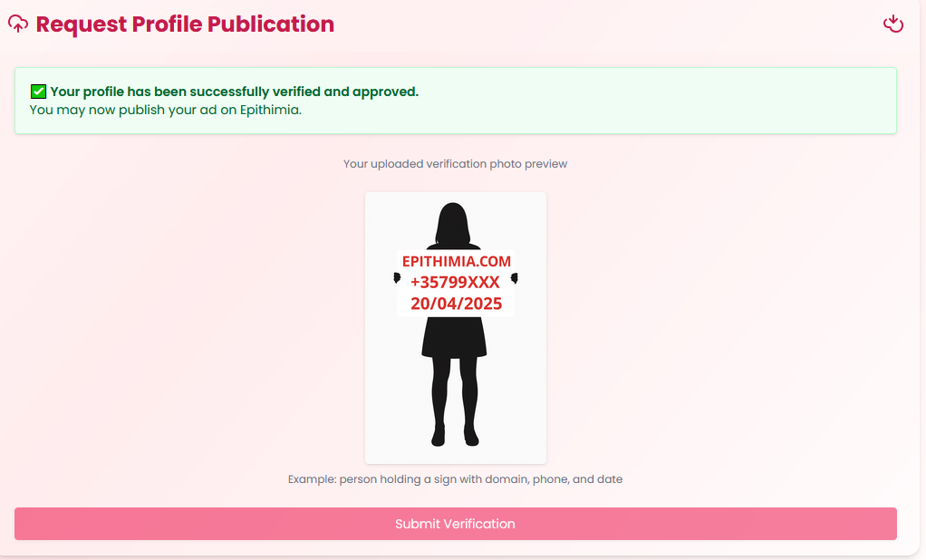Click the 'Request Profile Publication' heading
This screenshot has height=560, width=926.
(x=185, y=24)
